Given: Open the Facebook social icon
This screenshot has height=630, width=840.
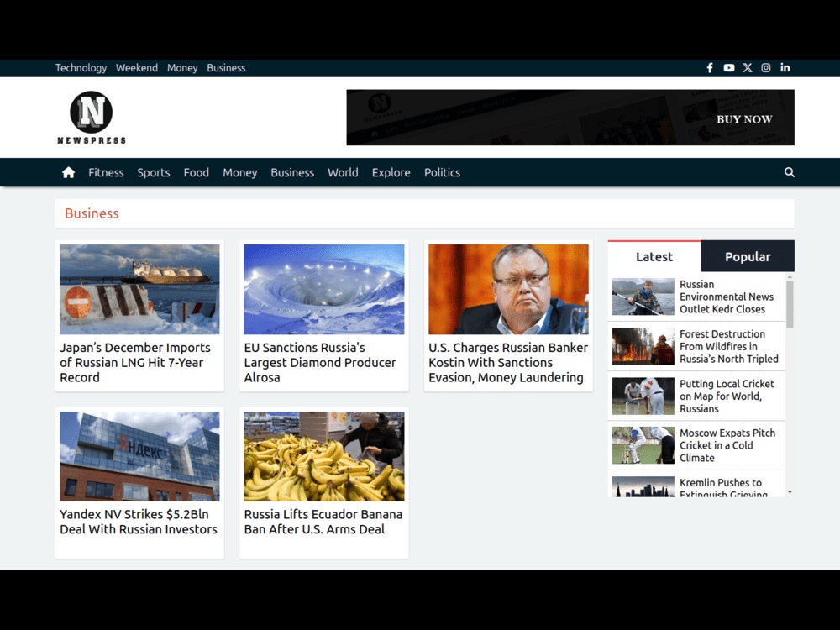Looking at the screenshot, I should [710, 68].
